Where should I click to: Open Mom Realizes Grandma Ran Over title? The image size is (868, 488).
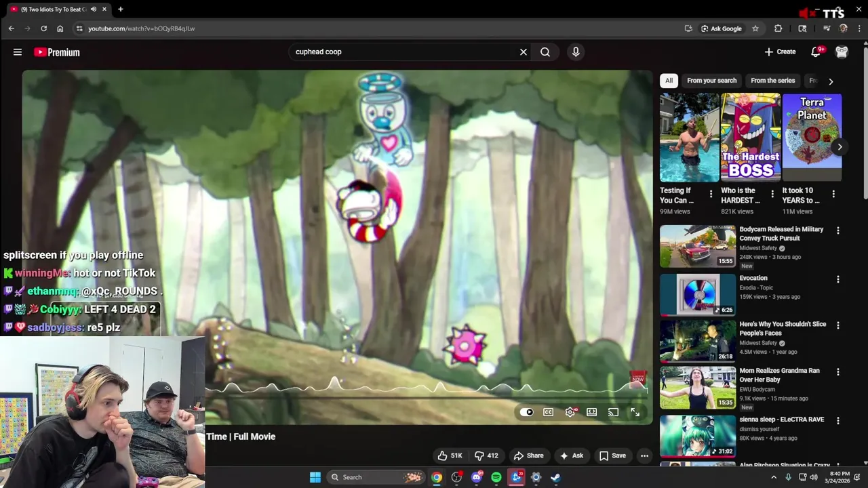pos(780,375)
